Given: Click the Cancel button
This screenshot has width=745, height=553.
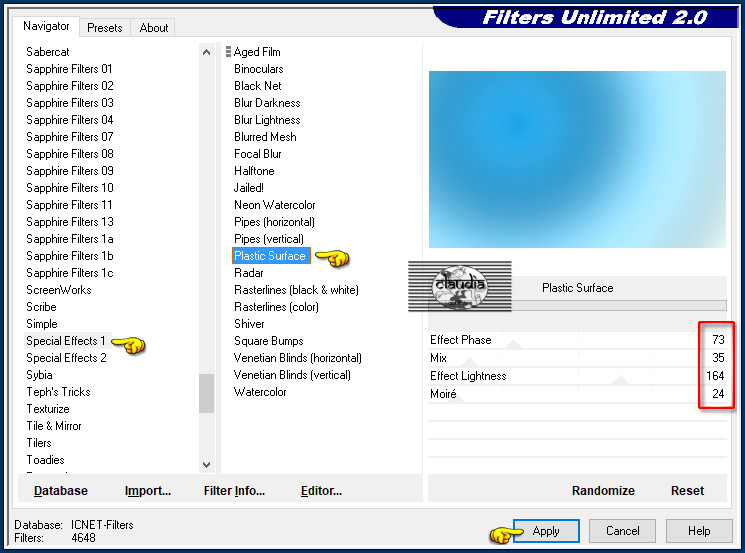Looking at the screenshot, I should pos(622,531).
